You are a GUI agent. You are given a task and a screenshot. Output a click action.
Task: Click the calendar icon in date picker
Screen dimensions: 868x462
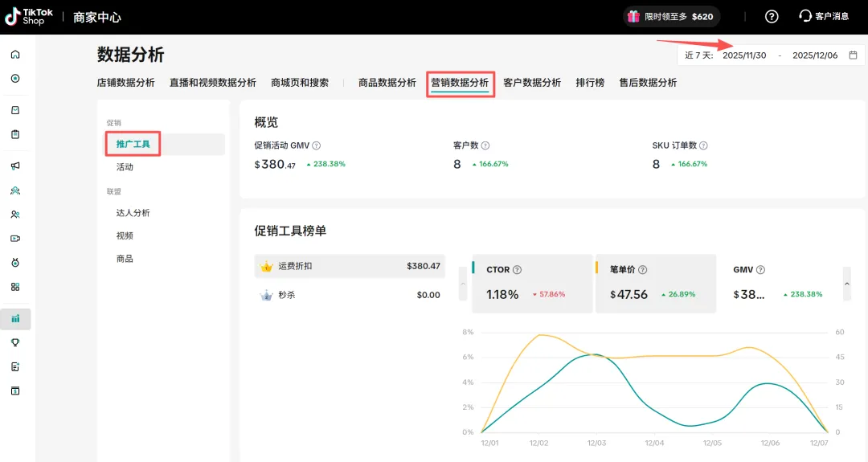853,55
